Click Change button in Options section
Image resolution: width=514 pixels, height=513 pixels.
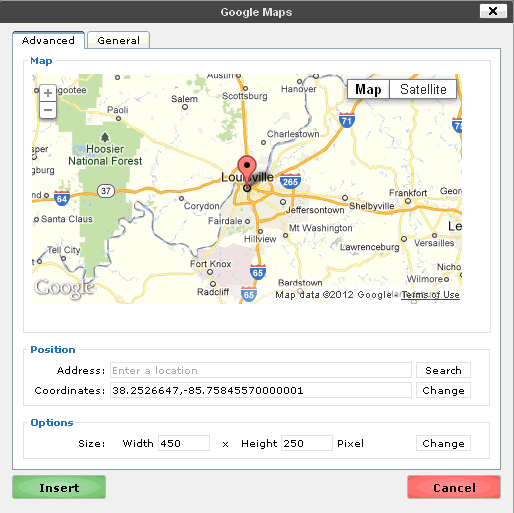(443, 443)
